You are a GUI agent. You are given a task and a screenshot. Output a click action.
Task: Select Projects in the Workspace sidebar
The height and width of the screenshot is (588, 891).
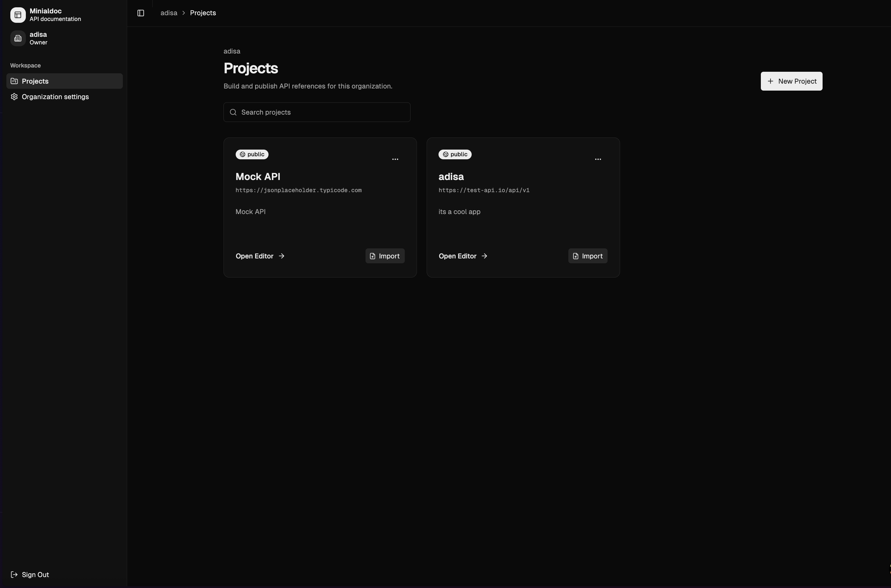coord(64,81)
